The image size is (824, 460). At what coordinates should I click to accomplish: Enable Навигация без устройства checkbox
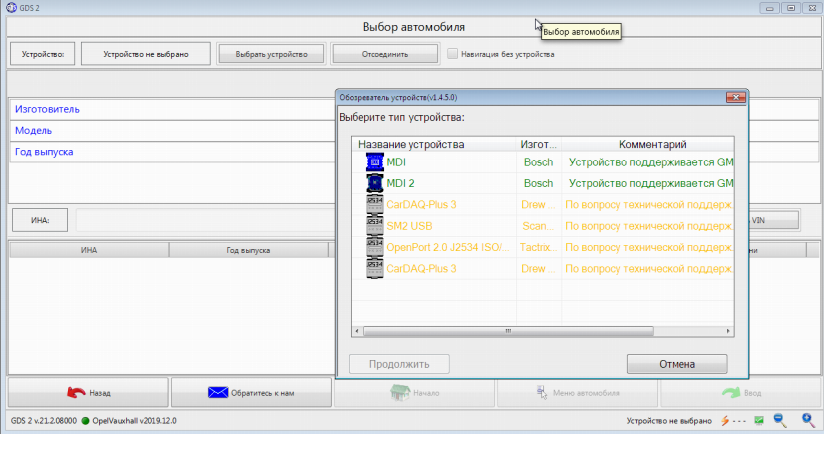pos(452,54)
